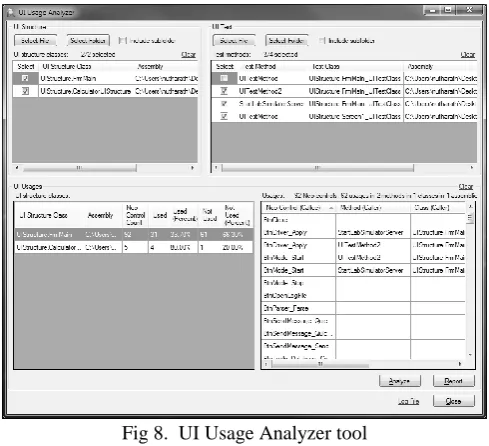Click Assembly column header in UI Structure grid
Viewport: 489px width, 446px height.
(166, 66)
